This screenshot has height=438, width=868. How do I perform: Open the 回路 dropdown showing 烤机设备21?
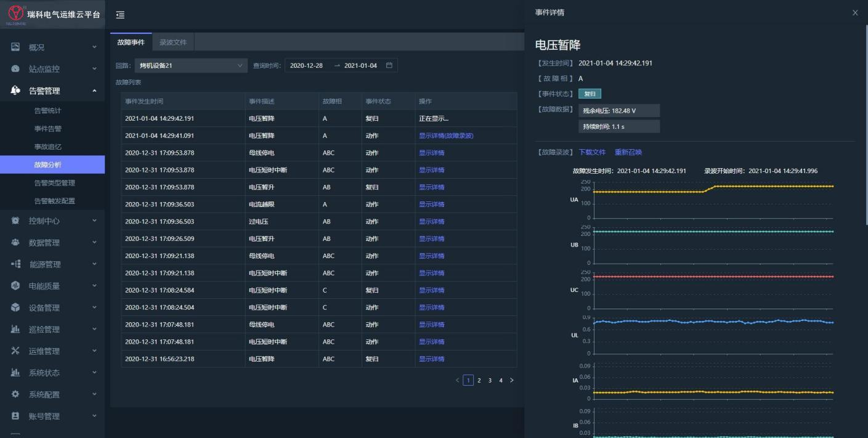pyautogui.click(x=192, y=65)
